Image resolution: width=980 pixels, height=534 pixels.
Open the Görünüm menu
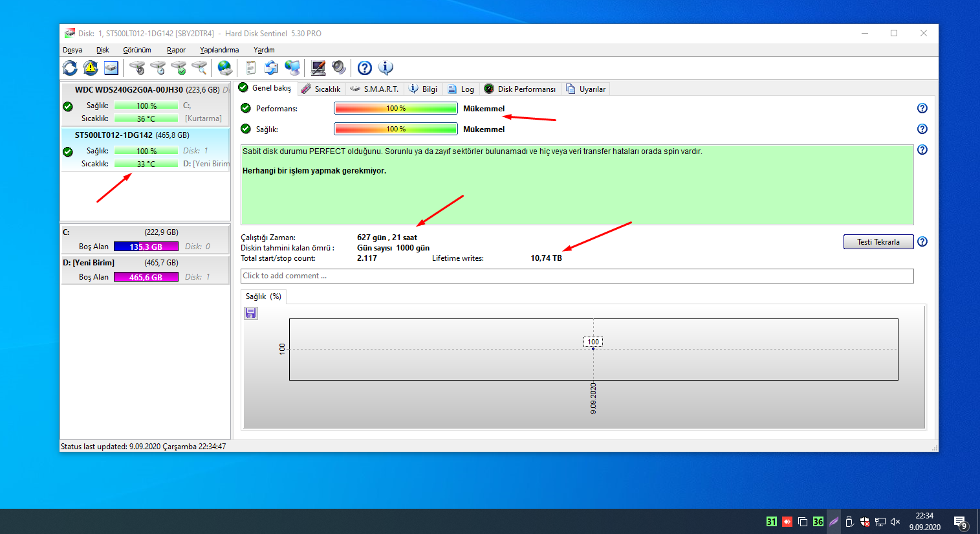tap(137, 50)
